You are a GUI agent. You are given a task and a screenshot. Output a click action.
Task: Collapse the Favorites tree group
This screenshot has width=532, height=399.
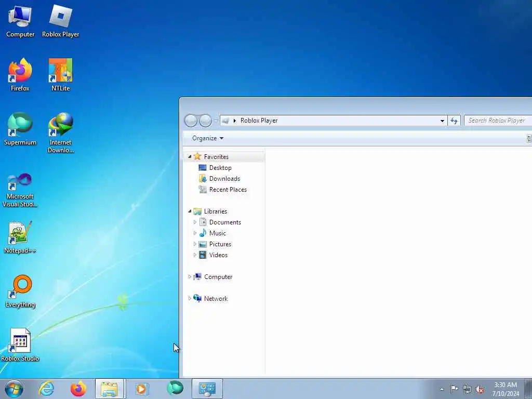(190, 157)
